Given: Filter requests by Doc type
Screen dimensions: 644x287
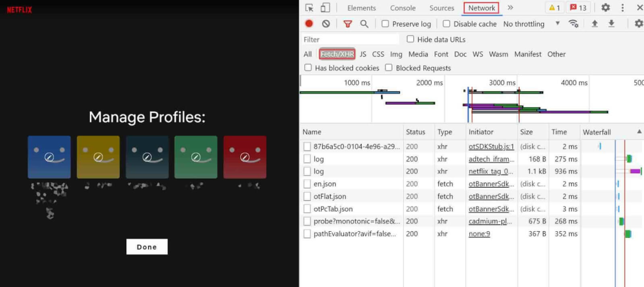Looking at the screenshot, I should [460, 54].
